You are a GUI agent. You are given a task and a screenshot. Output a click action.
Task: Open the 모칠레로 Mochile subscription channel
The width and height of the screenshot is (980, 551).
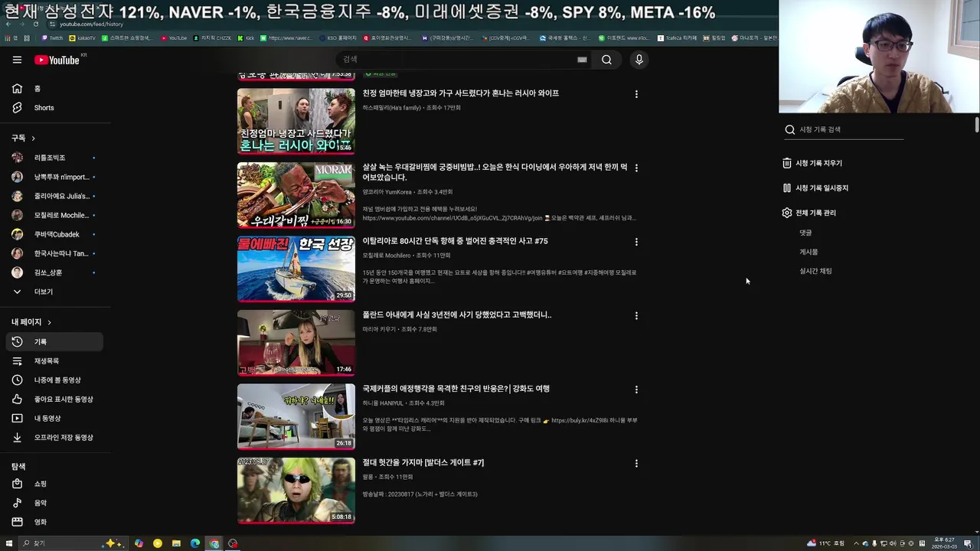pyautogui.click(x=54, y=215)
